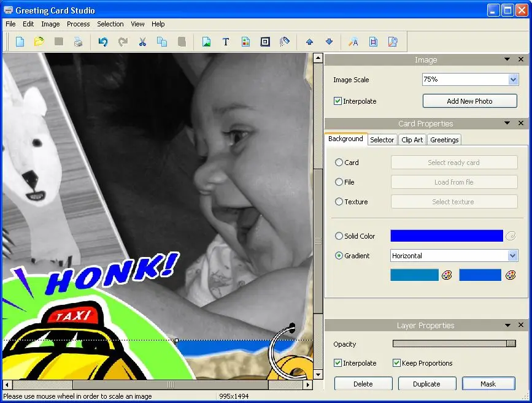Switch to the Greetings tab
Viewport: 532px width, 403px height.
click(444, 140)
